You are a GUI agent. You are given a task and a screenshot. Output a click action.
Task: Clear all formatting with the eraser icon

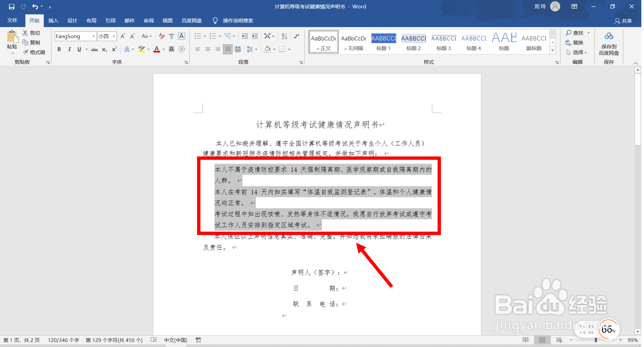162,36
